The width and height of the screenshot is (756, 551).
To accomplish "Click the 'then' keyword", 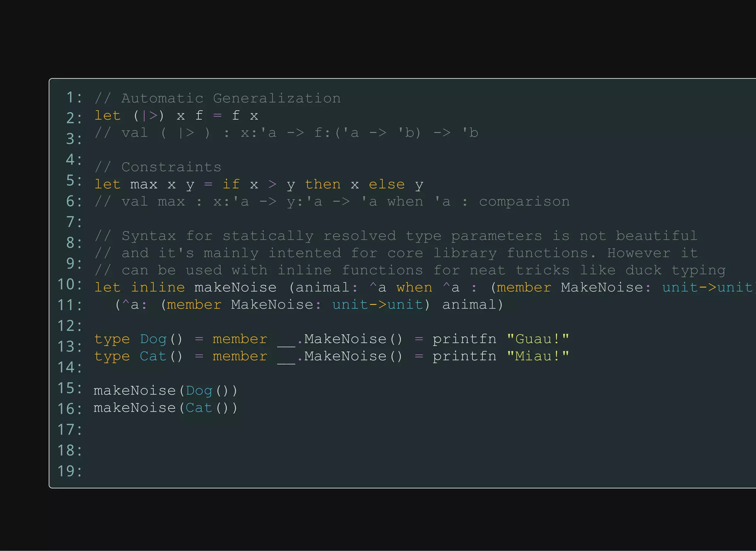I will tap(323, 184).
